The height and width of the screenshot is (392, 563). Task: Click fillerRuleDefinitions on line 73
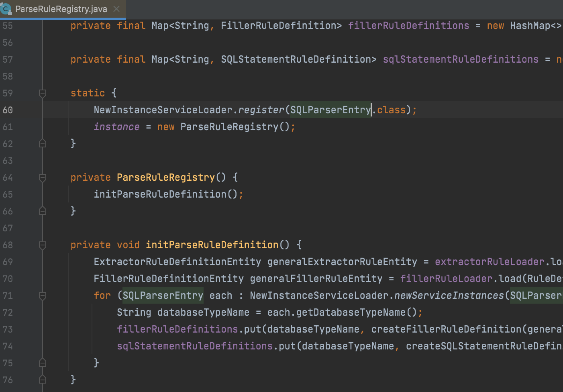(177, 329)
